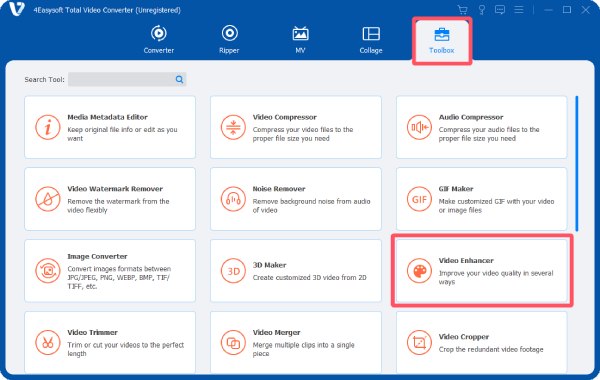Minimize the Total Video Converter window
600x380 pixels.
pyautogui.click(x=548, y=10)
